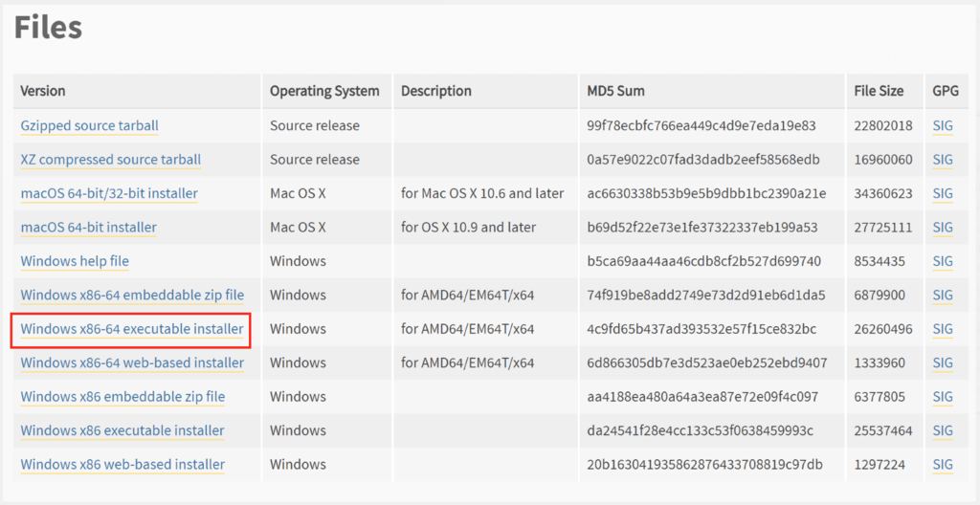This screenshot has height=505, width=980.
Task: Click file size 25537464
Action: point(883,430)
